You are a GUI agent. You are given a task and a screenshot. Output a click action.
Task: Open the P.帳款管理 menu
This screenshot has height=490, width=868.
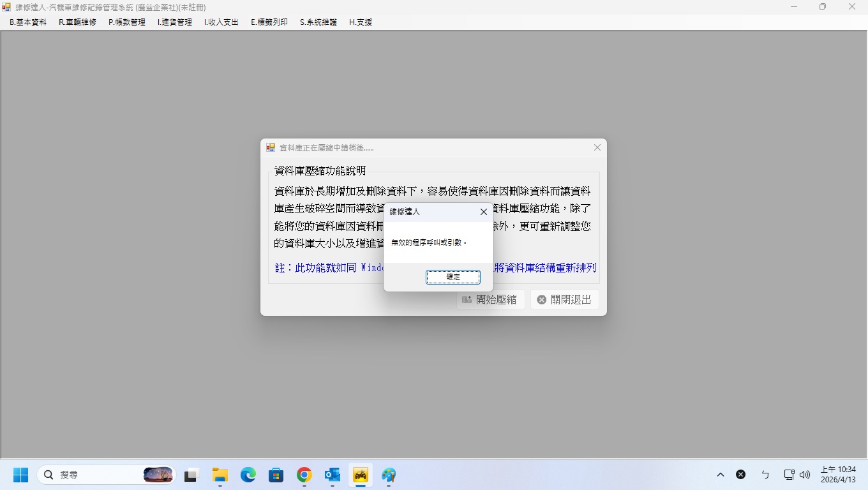127,22
